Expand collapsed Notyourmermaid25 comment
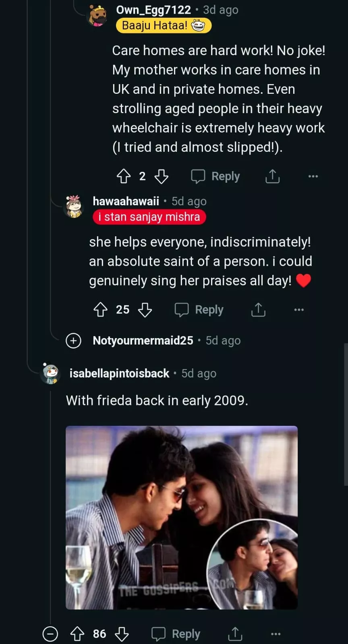The height and width of the screenshot is (644, 348). tap(73, 341)
